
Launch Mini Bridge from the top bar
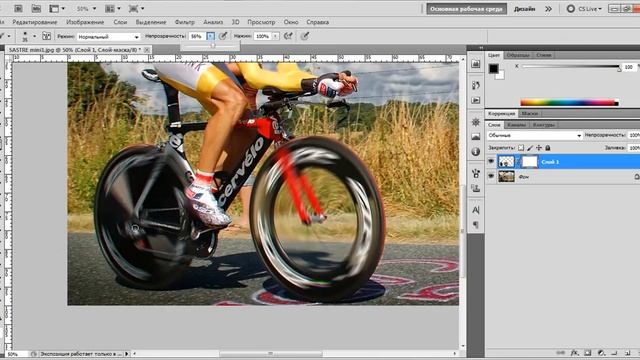pos(36,8)
